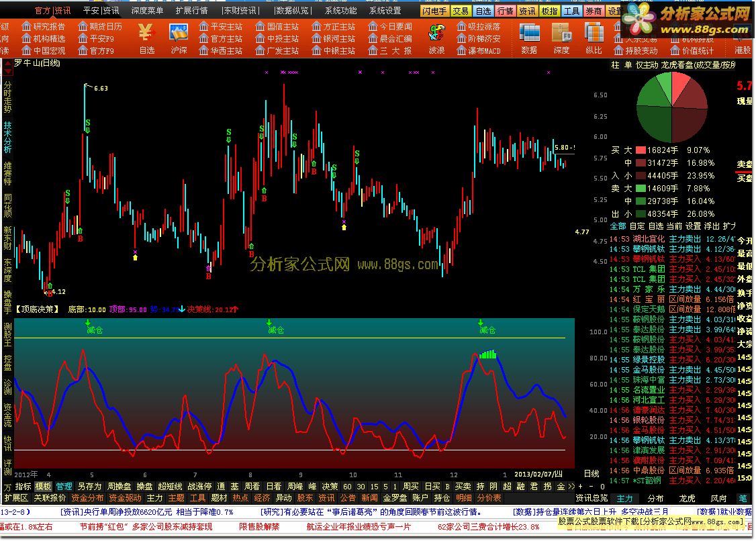Open the 广发主站 entry
Viewport: 756px width, 541px height.
point(277,50)
